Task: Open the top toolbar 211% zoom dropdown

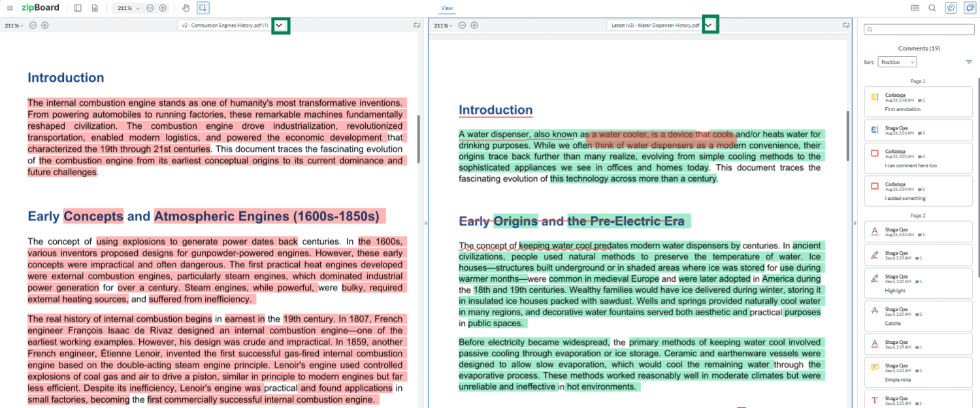Action: (x=127, y=8)
